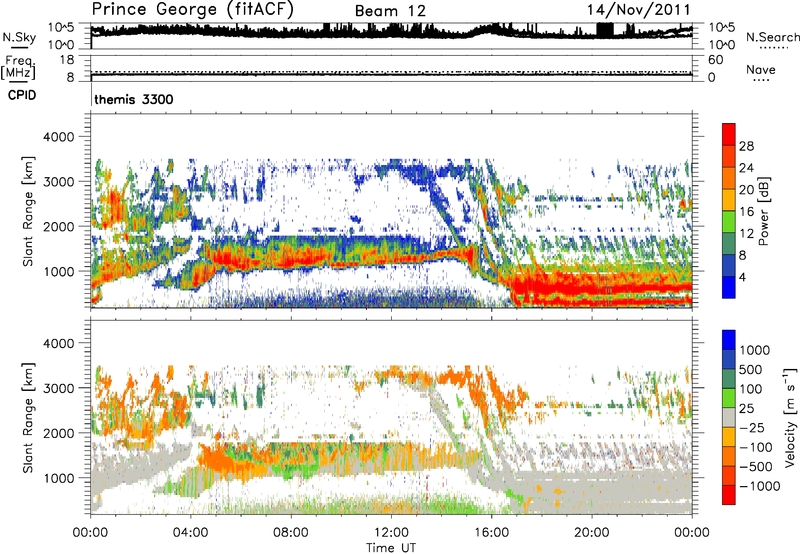Click the '08:00' time axis label
The width and height of the screenshot is (800, 554).
click(x=291, y=533)
